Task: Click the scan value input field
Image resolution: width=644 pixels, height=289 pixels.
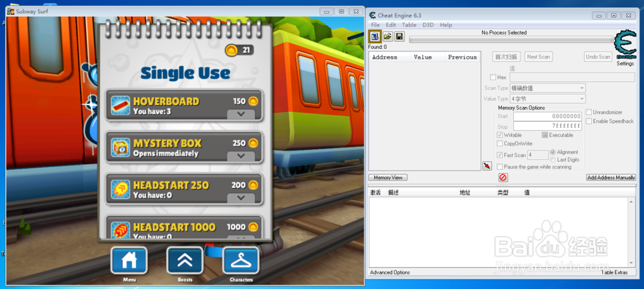Action: (x=573, y=77)
